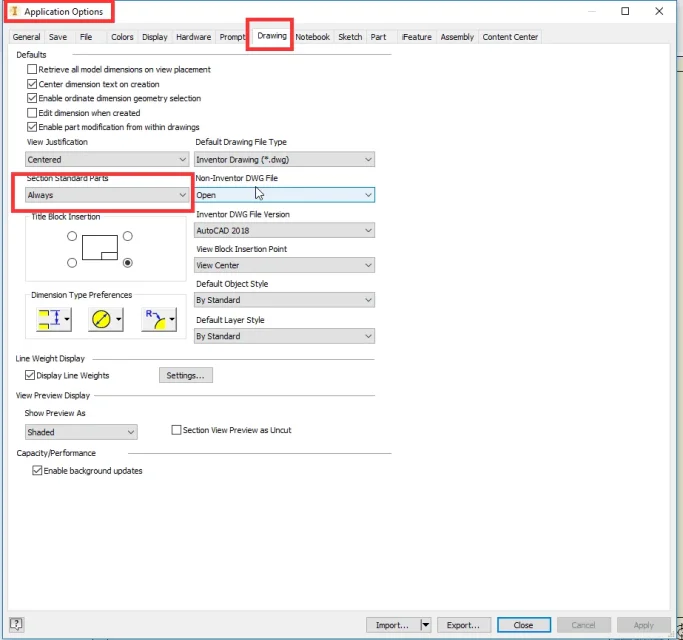Select the Drawing tab

(x=272, y=36)
